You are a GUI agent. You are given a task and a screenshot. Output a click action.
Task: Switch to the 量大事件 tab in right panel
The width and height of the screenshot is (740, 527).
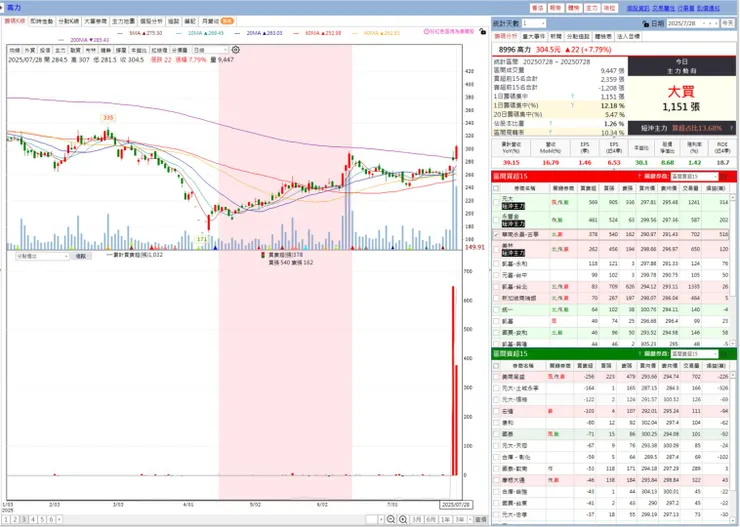(x=534, y=36)
